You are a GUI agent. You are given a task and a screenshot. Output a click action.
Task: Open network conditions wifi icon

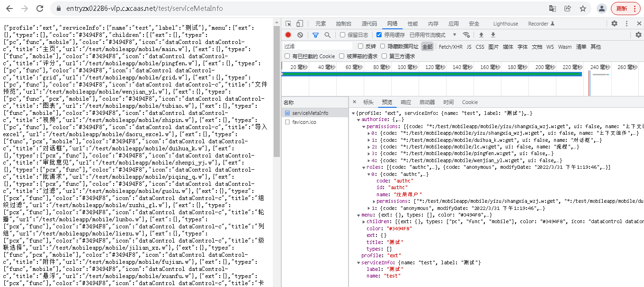click(466, 35)
